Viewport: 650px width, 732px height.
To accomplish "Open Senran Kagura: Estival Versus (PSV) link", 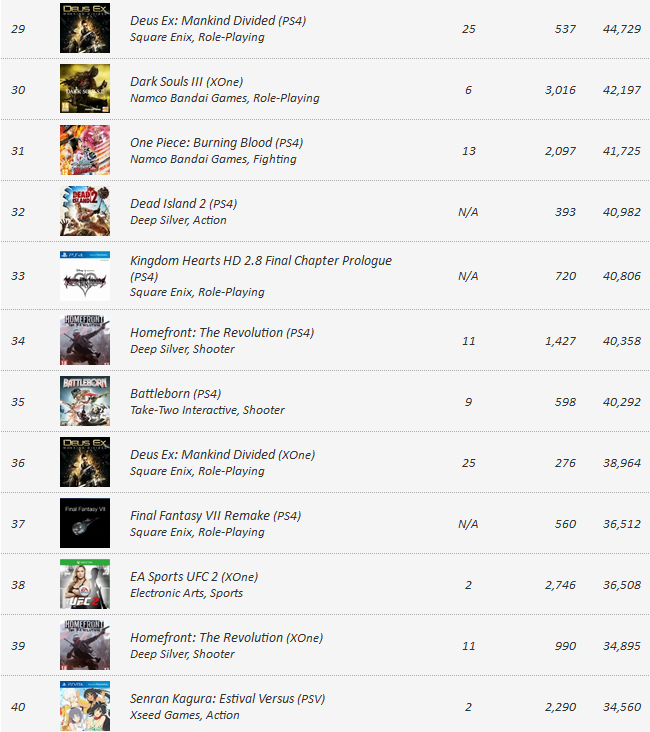I will point(227,699).
